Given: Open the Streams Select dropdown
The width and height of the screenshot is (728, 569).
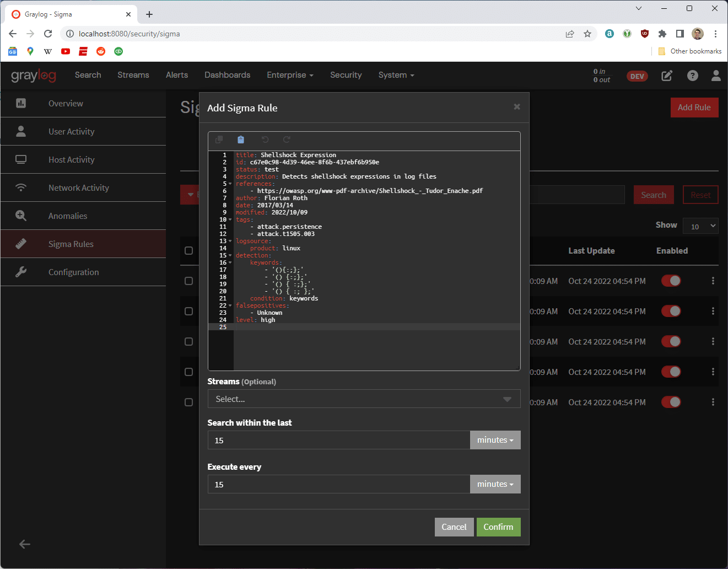Looking at the screenshot, I should tap(364, 399).
